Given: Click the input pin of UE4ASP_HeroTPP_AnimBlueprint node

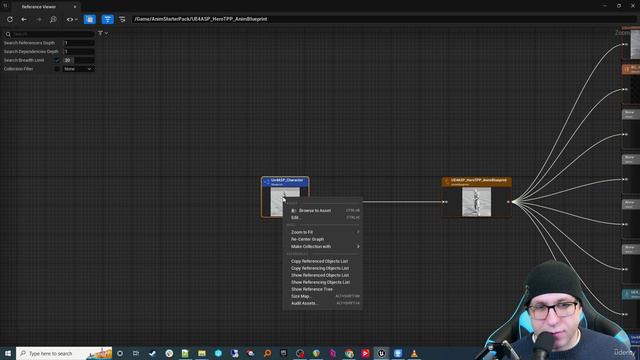Looking at the screenshot, I should (x=445, y=202).
